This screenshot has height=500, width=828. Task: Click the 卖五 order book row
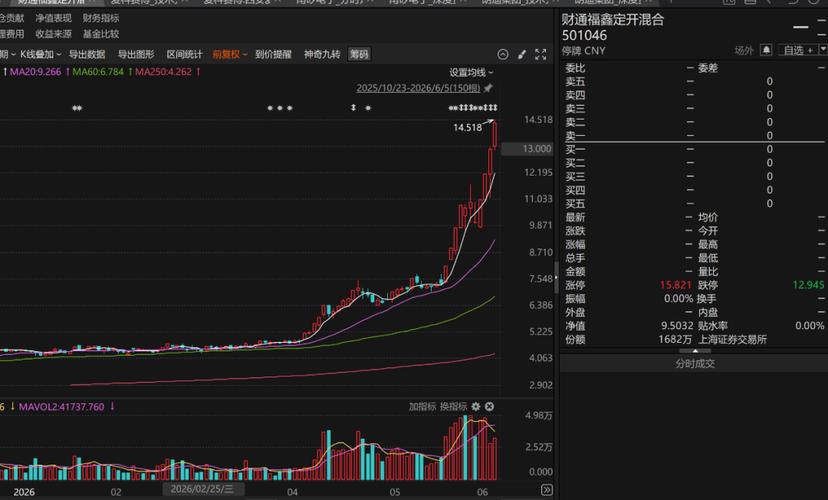(694, 81)
